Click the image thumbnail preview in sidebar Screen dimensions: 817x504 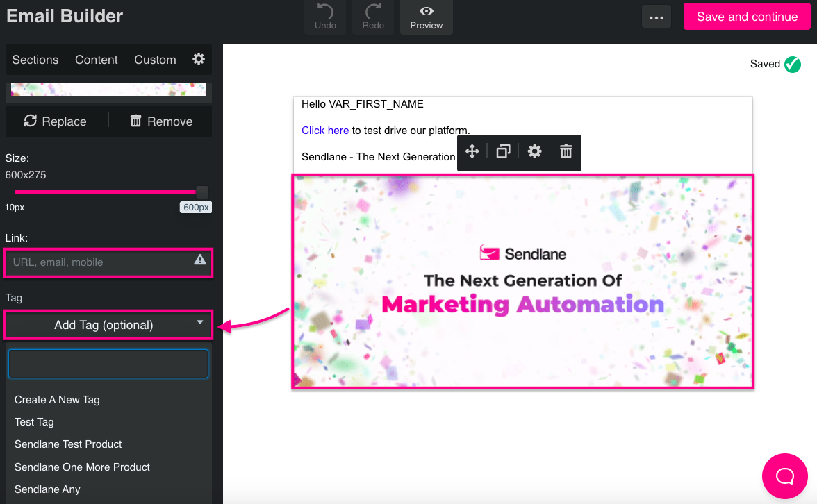108,90
